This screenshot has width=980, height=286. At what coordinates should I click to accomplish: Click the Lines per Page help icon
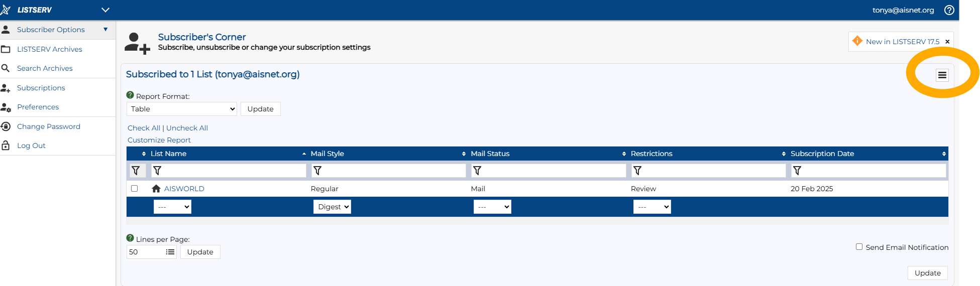point(130,238)
